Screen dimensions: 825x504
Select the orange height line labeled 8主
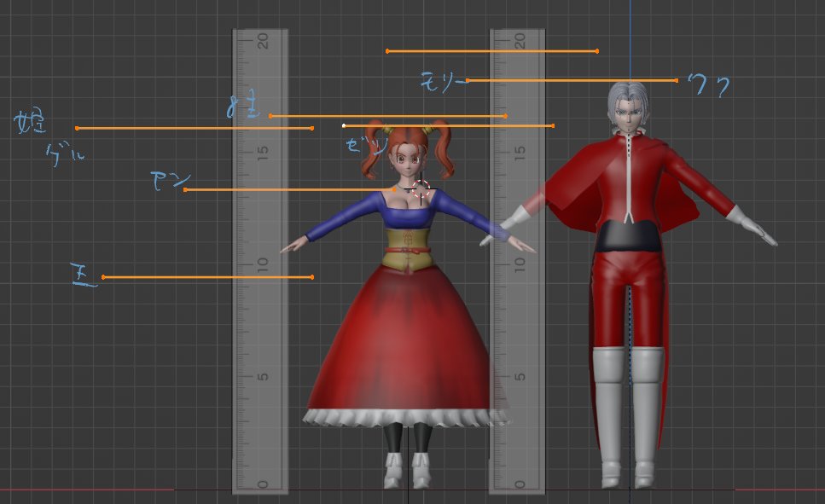388,116
